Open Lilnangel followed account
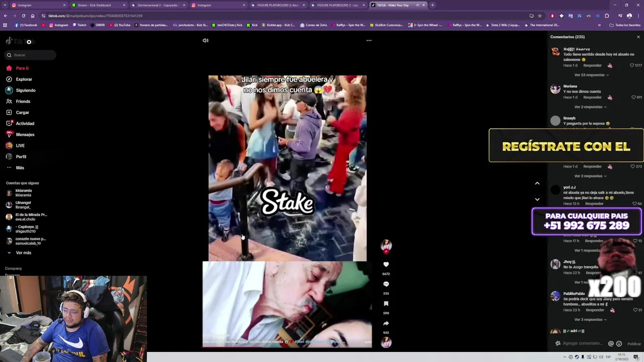The image size is (644, 362). tap(23, 205)
